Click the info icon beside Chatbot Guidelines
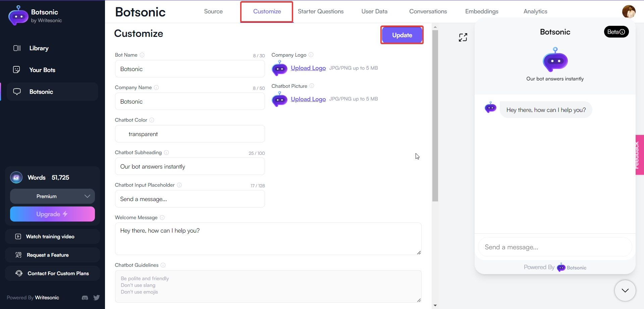 [x=163, y=265]
